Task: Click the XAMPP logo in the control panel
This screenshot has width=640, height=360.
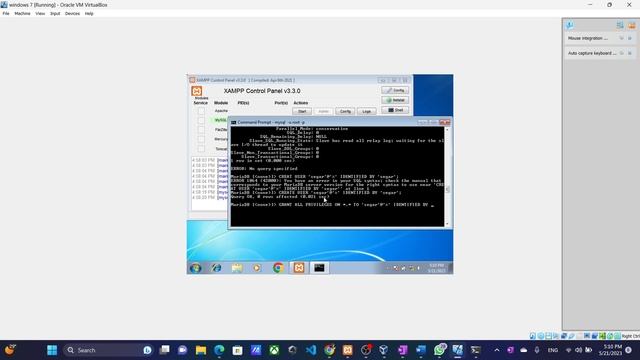Action: [x=197, y=91]
